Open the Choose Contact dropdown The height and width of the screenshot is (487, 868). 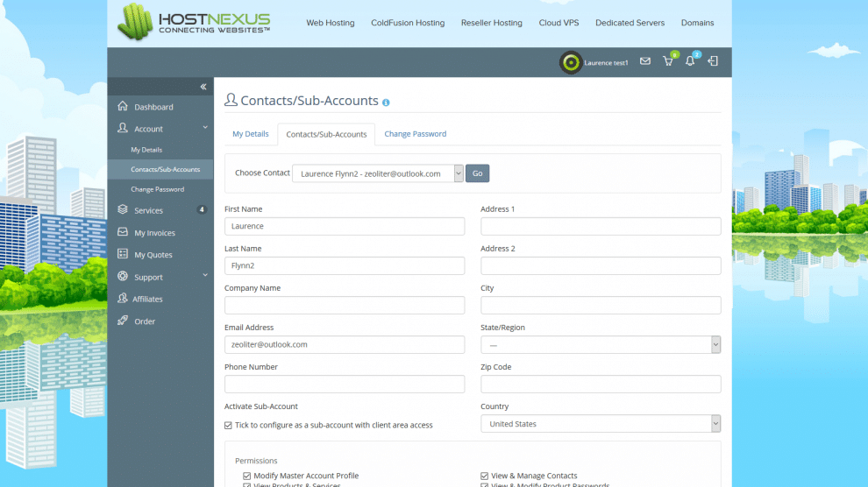(x=378, y=173)
